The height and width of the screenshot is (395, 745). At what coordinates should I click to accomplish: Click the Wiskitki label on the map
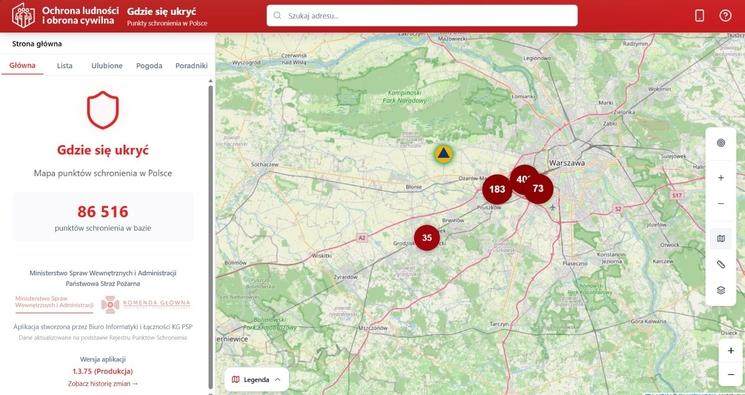[x=322, y=256]
